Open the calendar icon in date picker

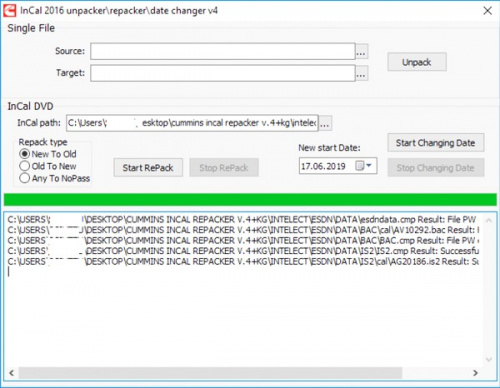(x=360, y=166)
